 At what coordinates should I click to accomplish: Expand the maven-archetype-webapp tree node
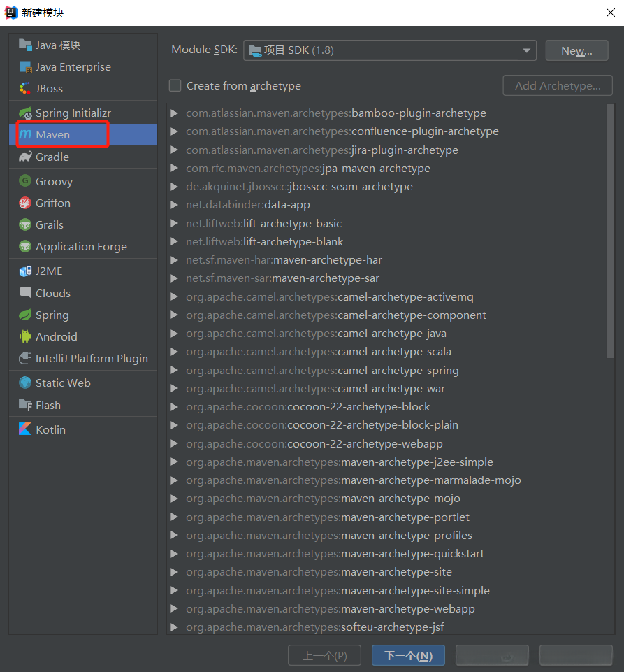tap(174, 609)
